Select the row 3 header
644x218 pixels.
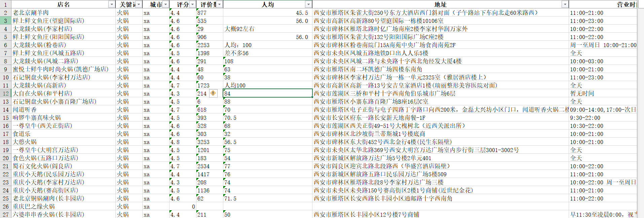point(6,21)
